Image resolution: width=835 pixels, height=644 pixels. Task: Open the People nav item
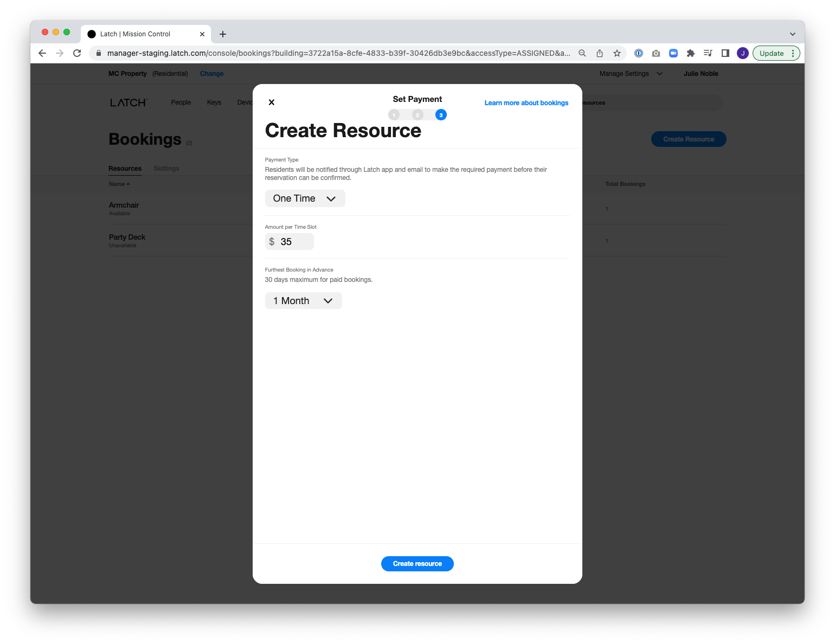[x=181, y=102]
